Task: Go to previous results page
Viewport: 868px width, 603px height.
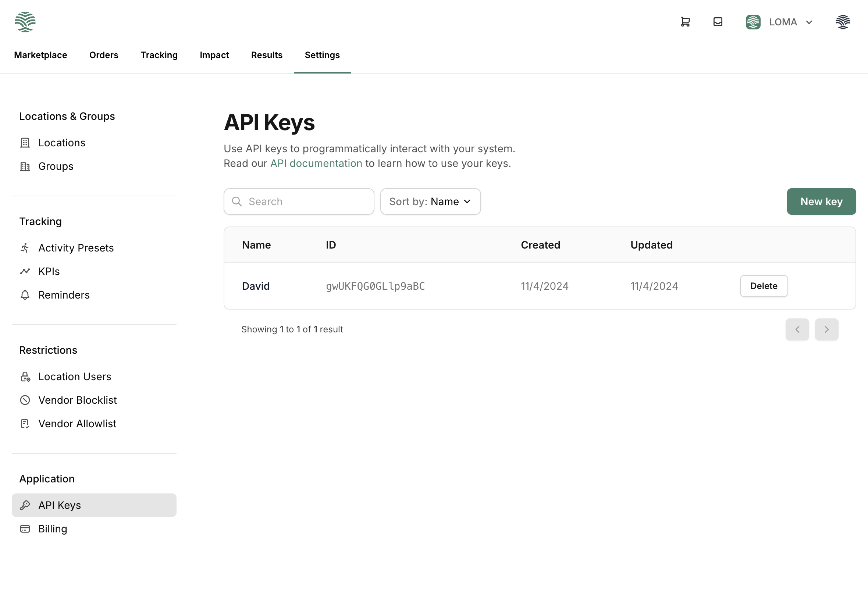Action: pos(797,329)
